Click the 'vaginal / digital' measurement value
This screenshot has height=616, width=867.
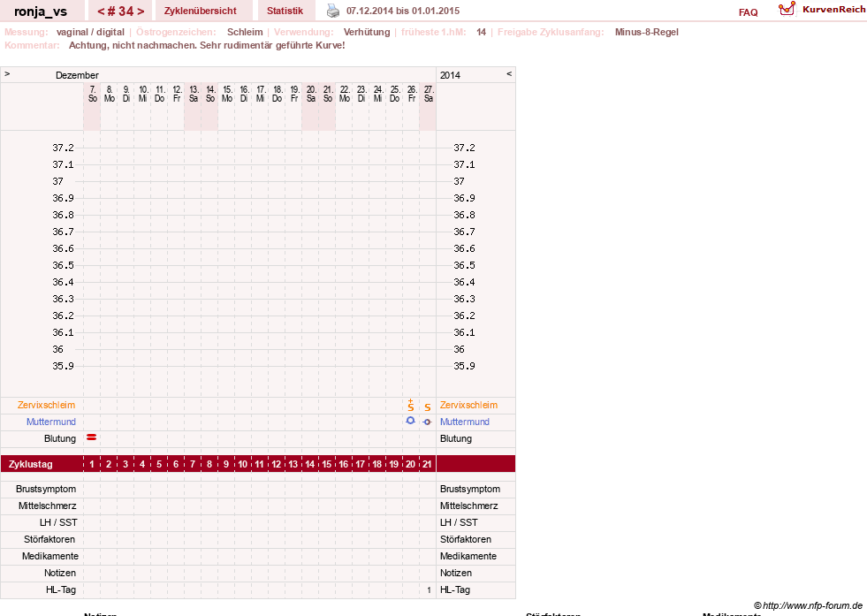(x=90, y=32)
